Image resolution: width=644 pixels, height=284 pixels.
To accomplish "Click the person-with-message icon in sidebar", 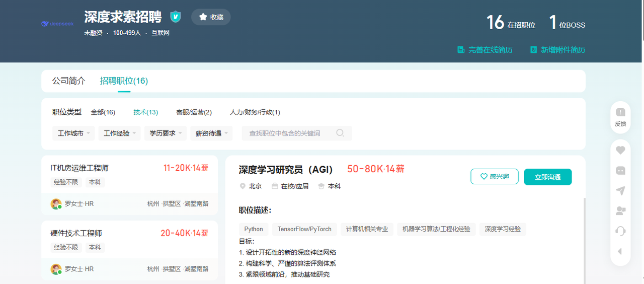I will 620,211.
